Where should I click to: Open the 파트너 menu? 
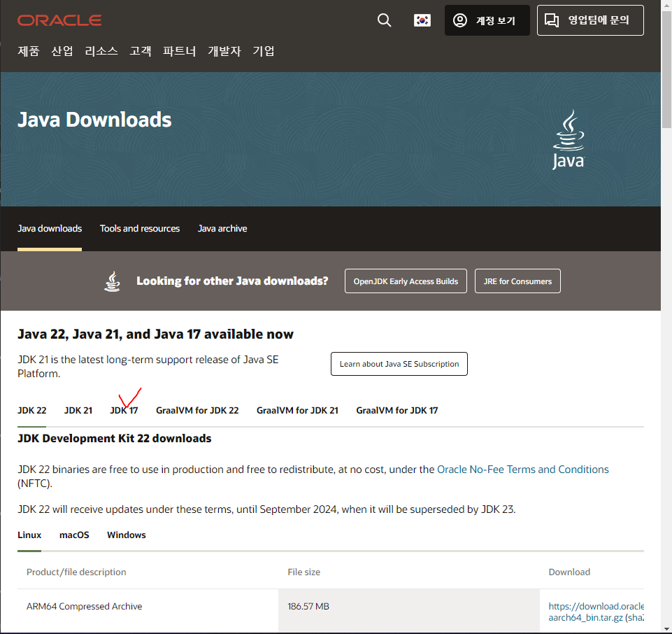point(180,51)
